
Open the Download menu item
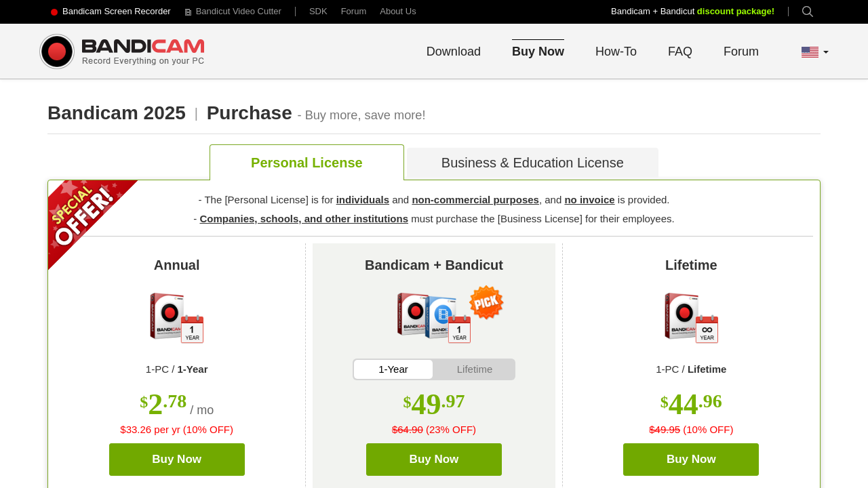coord(453,52)
